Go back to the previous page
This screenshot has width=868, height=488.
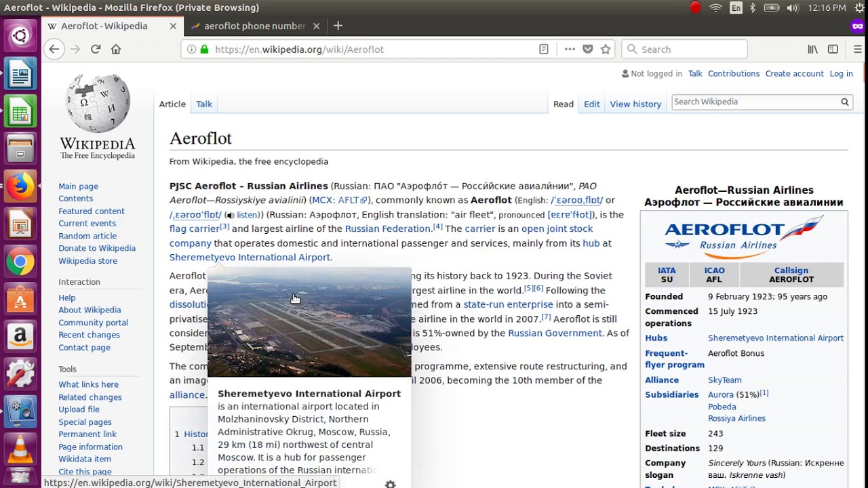(54, 49)
